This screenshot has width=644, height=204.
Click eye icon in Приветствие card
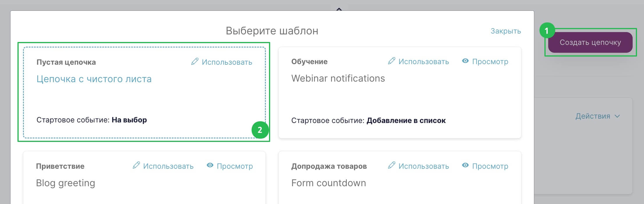click(210, 165)
